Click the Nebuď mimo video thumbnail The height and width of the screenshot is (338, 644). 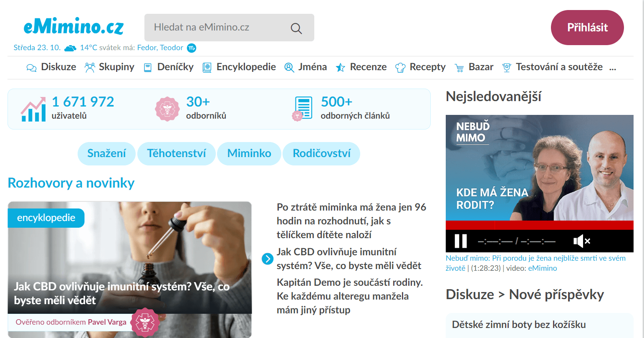[x=540, y=168]
